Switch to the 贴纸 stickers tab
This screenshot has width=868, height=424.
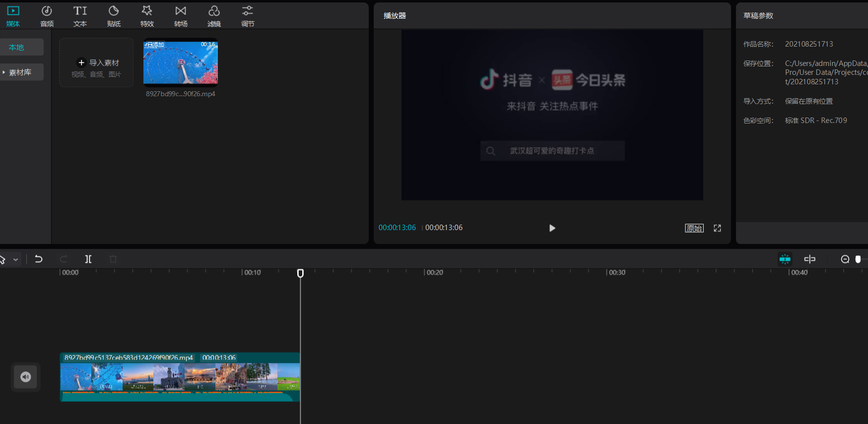tap(114, 16)
